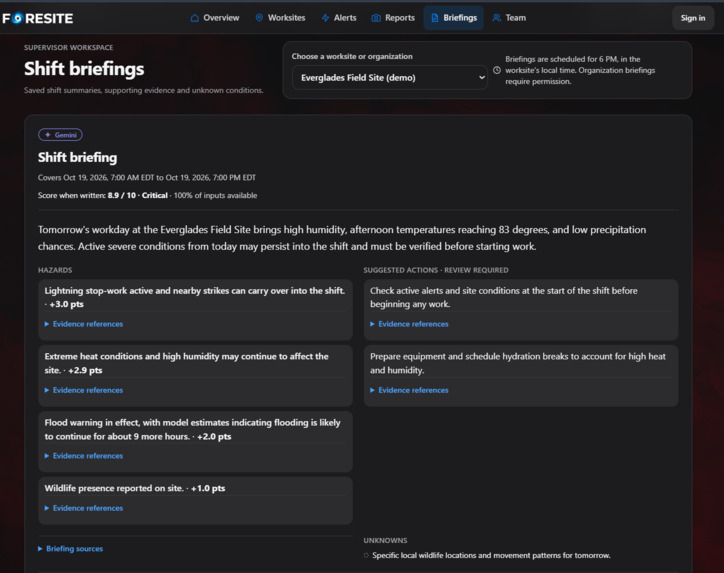
Task: Expand evidence references for hydration breaks action
Action: (410, 390)
